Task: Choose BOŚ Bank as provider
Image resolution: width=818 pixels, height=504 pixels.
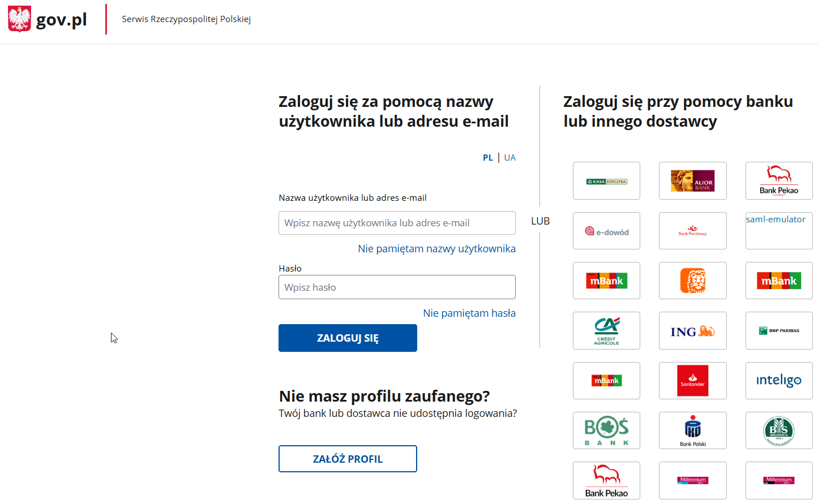Action: tap(606, 430)
